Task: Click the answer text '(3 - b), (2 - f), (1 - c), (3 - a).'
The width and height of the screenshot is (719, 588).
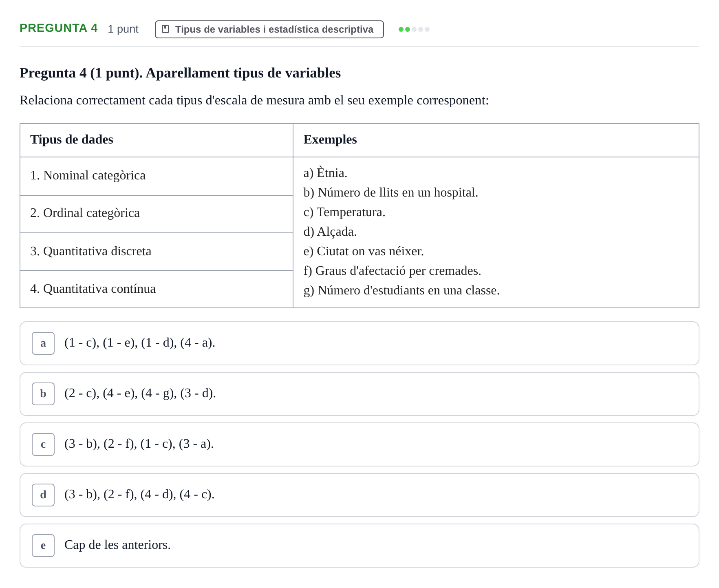Action: [x=139, y=444]
